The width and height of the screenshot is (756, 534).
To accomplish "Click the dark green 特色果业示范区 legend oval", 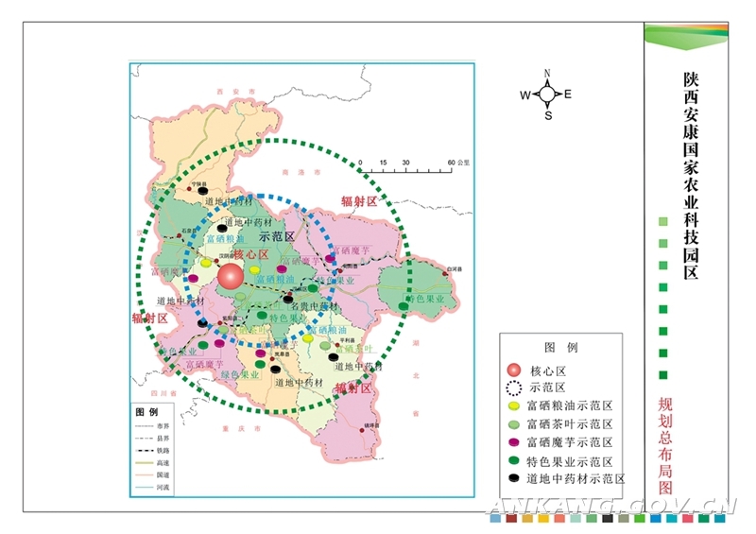I will pyautogui.click(x=513, y=460).
